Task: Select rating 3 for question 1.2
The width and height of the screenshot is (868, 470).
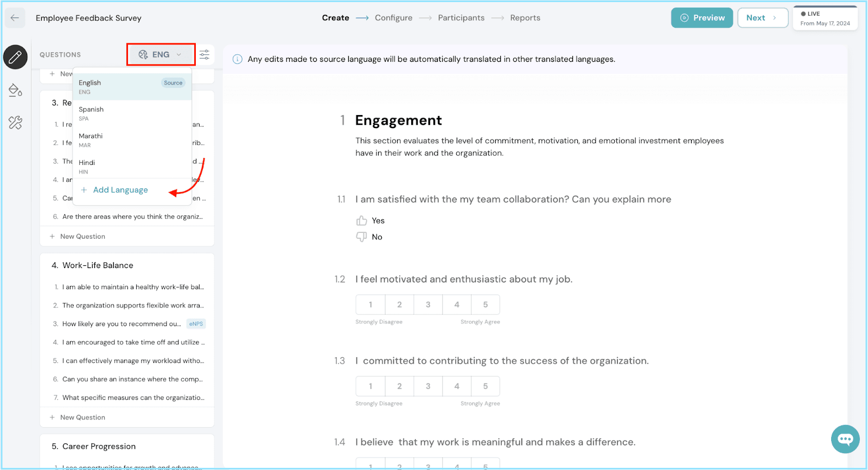Action: point(428,305)
